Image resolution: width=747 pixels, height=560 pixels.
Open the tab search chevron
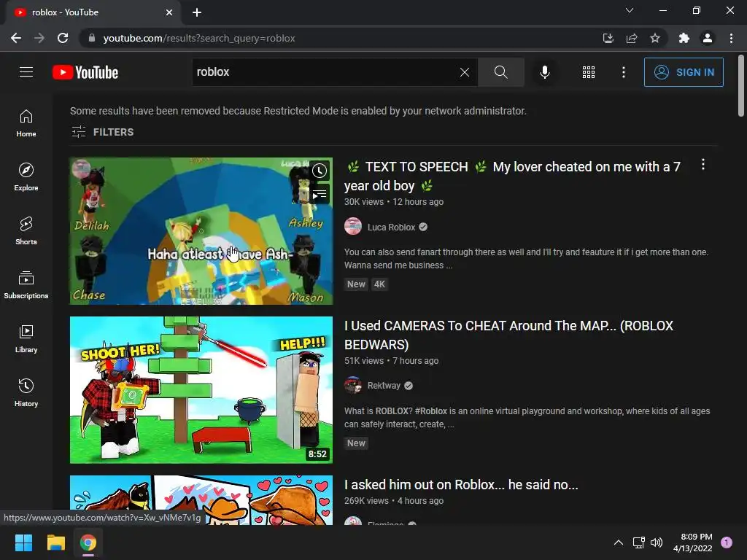[x=630, y=10]
